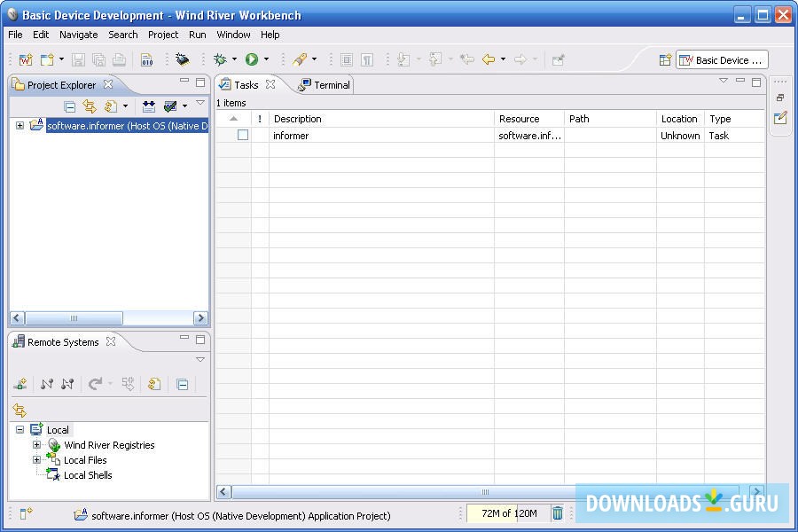Collapse the Local connection tree node
The image size is (798, 532).
coord(20,430)
